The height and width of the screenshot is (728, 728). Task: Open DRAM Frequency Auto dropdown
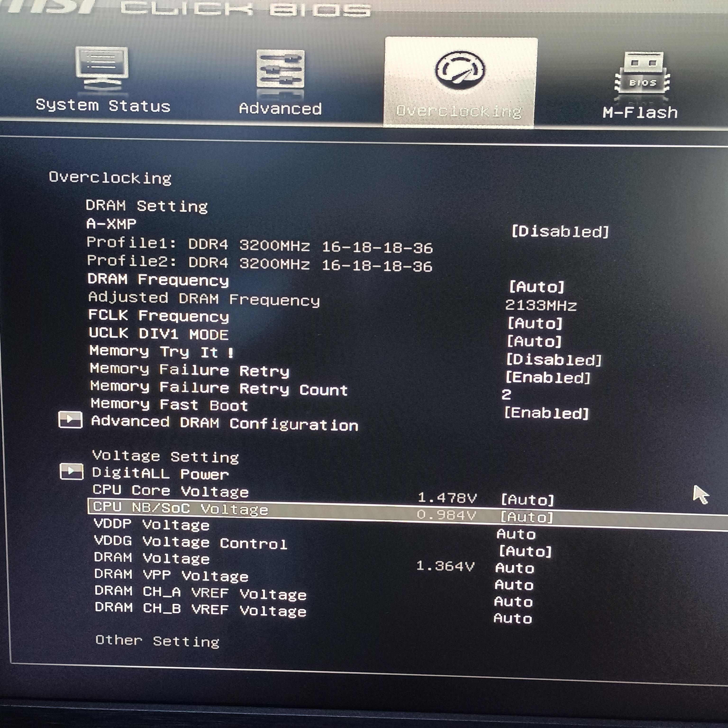click(537, 287)
